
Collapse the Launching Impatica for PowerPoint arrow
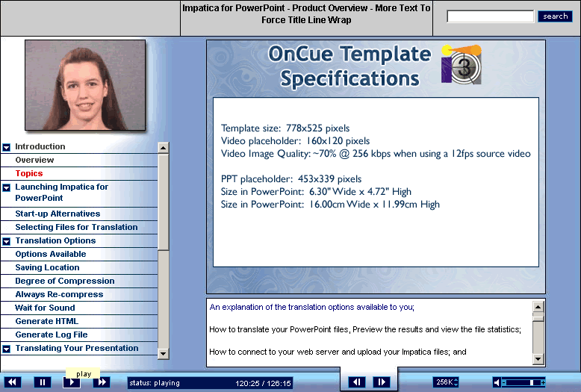click(x=6, y=187)
